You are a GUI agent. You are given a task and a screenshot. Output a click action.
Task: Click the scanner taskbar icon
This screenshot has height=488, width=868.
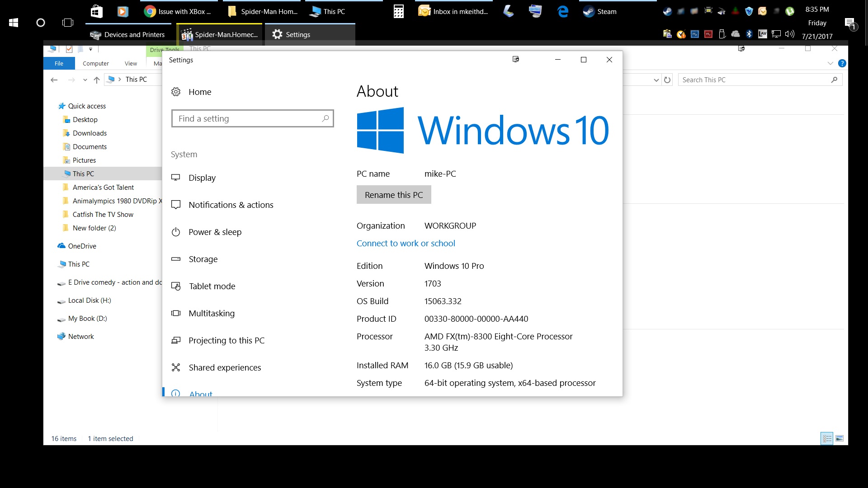pyautogui.click(x=509, y=11)
